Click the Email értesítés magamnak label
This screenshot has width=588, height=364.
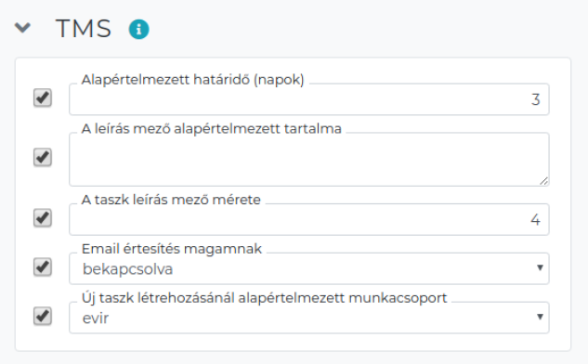[172, 249]
